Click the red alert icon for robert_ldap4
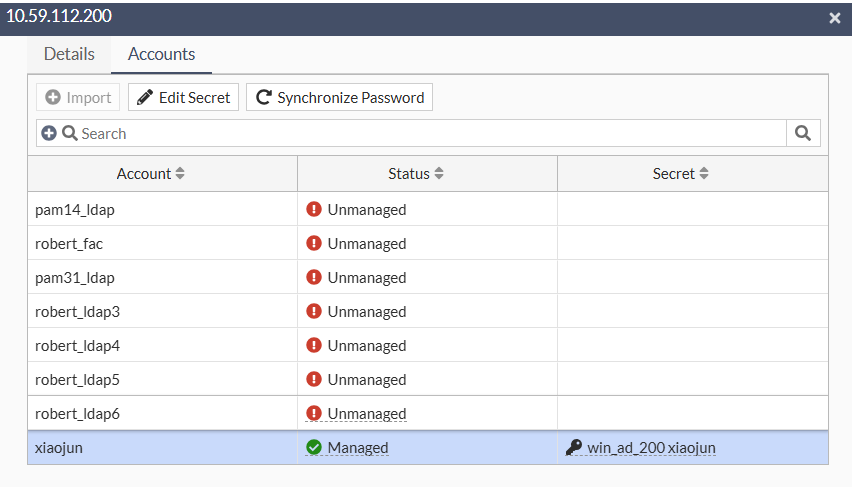 314,345
